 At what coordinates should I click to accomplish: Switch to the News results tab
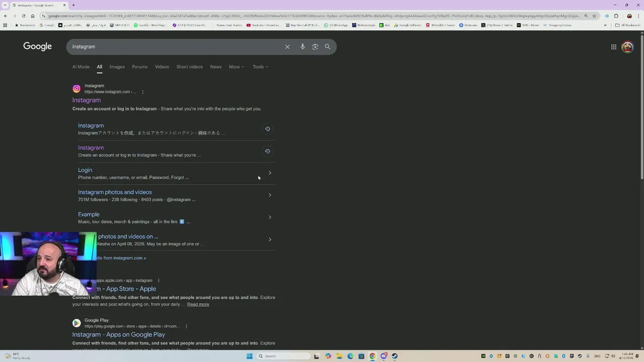pos(216,67)
